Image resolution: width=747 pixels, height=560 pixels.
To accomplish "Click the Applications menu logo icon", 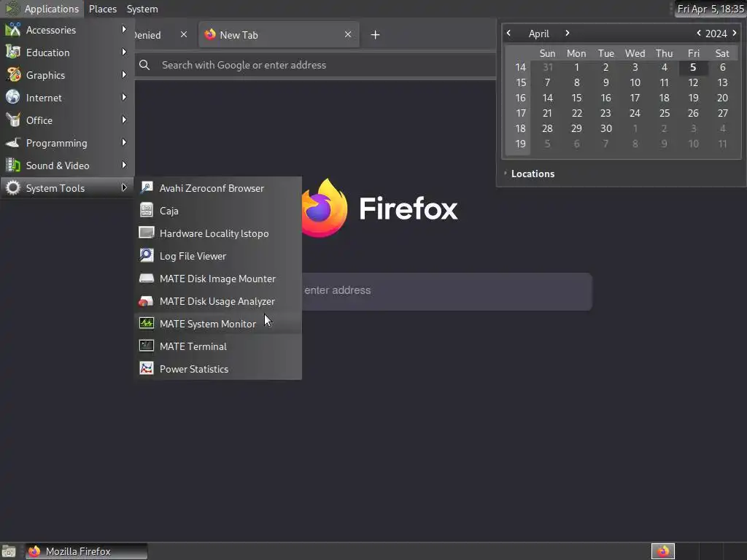I will click(x=12, y=9).
